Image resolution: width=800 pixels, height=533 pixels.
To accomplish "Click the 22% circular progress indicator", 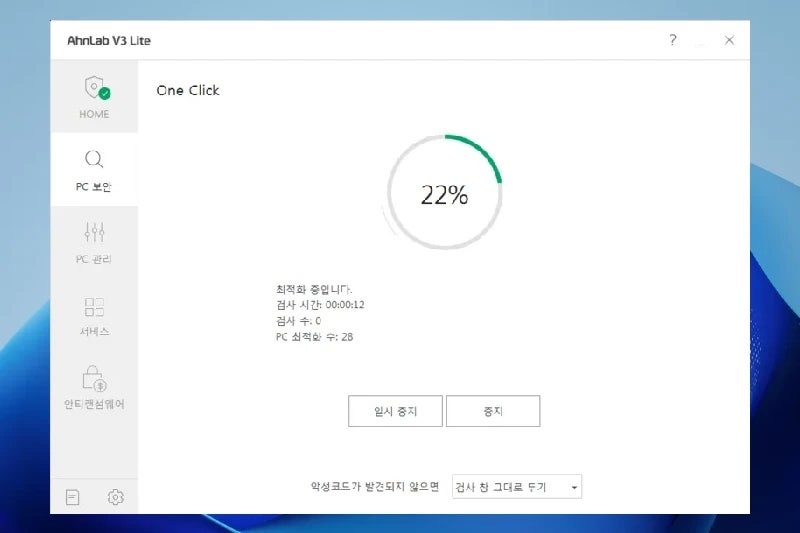I will coord(444,193).
